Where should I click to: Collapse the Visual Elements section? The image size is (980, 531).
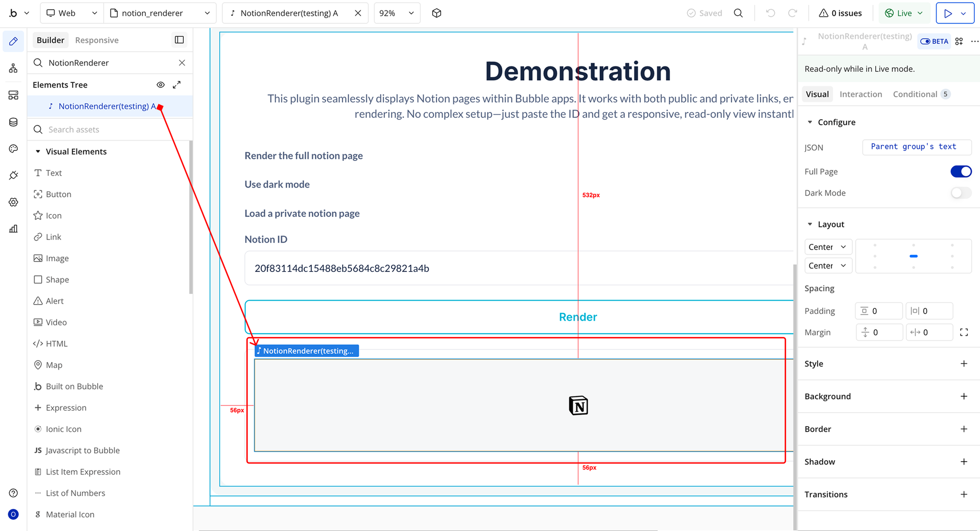(38, 152)
